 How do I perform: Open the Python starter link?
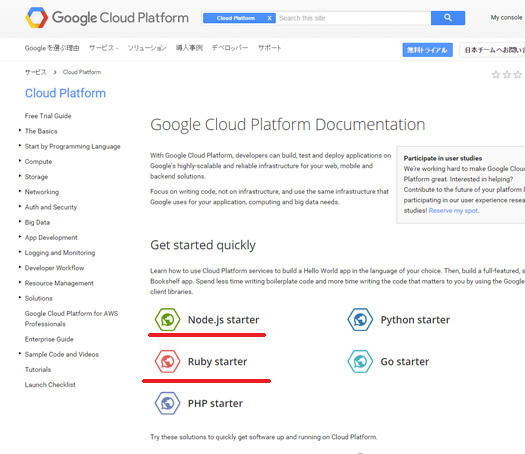[x=415, y=320]
